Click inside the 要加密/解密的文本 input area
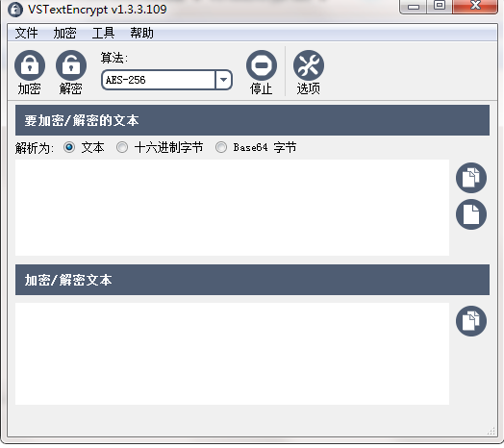Image resolution: width=504 pixels, height=448 pixels. 232,208
